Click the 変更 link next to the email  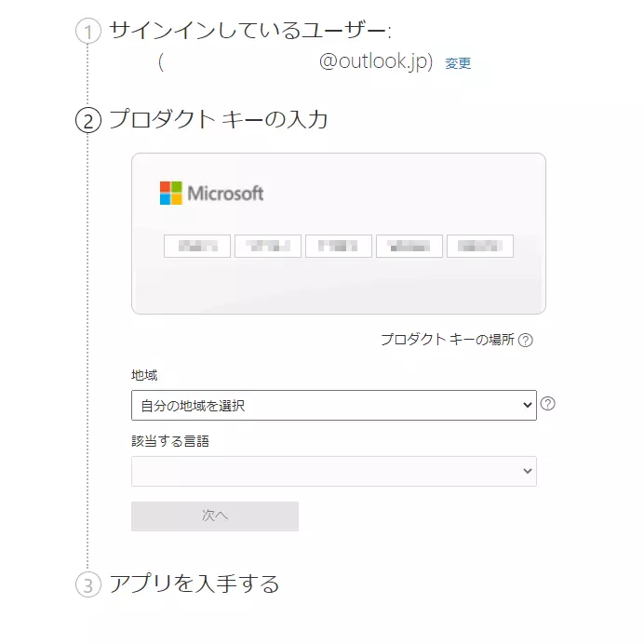pyautogui.click(x=458, y=63)
